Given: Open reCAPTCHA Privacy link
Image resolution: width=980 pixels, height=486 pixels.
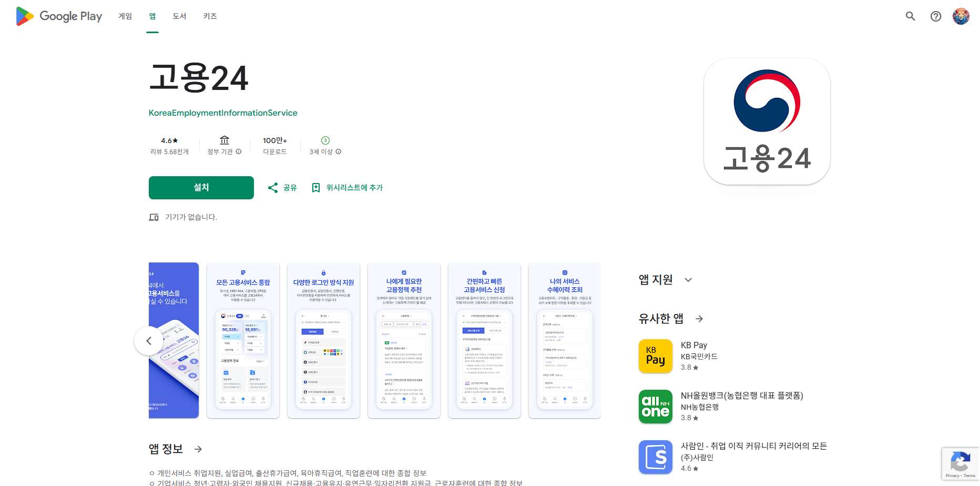Looking at the screenshot, I should coord(952,475).
